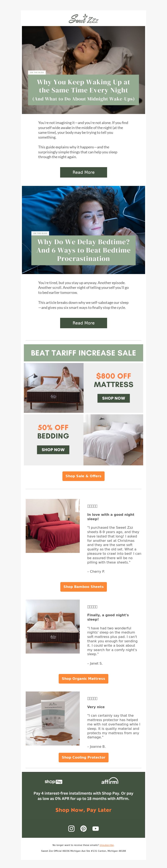Image resolution: width=167 pixels, height=868 pixels.
Task: Open the red bamboo sheets product image
Action: pyautogui.click(x=53, y=526)
